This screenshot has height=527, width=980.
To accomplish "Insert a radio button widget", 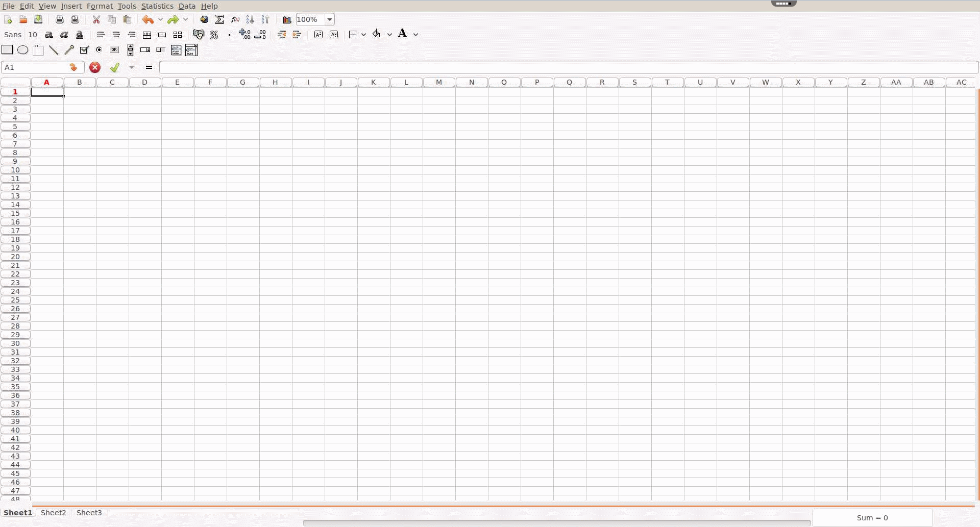I will (x=100, y=50).
